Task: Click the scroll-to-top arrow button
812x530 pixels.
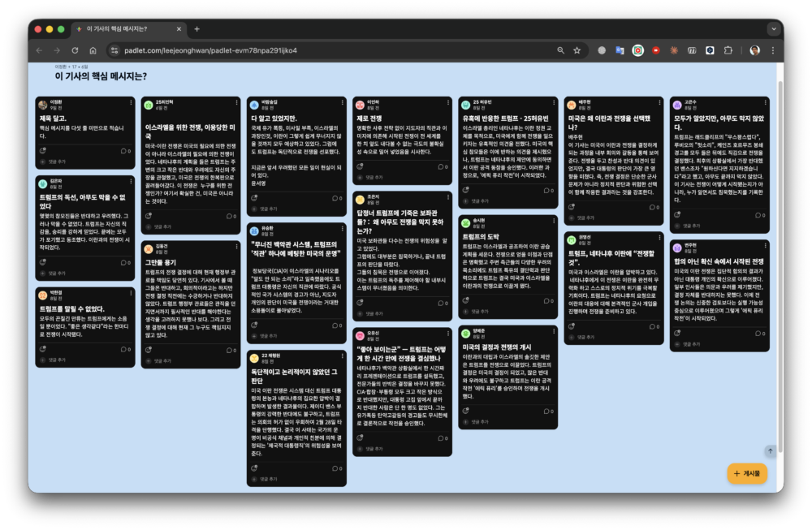Action: [770, 450]
